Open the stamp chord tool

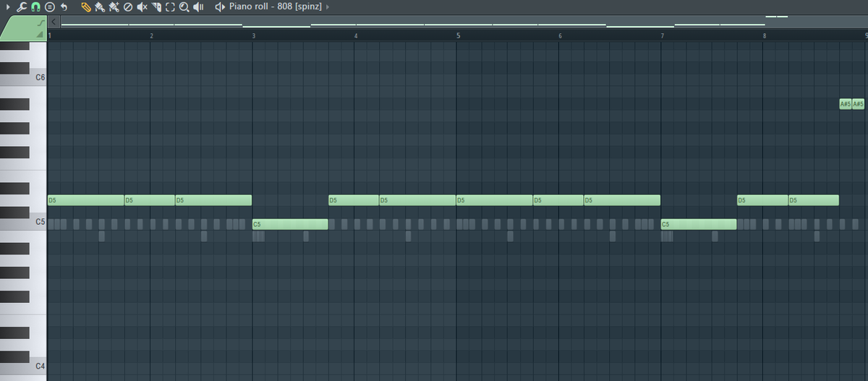(x=50, y=7)
